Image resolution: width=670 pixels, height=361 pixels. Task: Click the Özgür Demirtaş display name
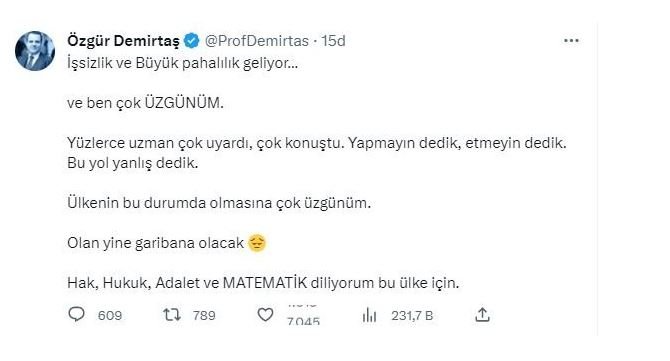click(x=123, y=41)
